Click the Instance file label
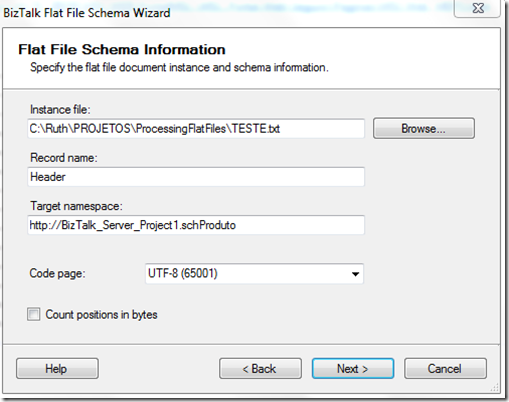The width and height of the screenshot is (509, 402). [60, 110]
